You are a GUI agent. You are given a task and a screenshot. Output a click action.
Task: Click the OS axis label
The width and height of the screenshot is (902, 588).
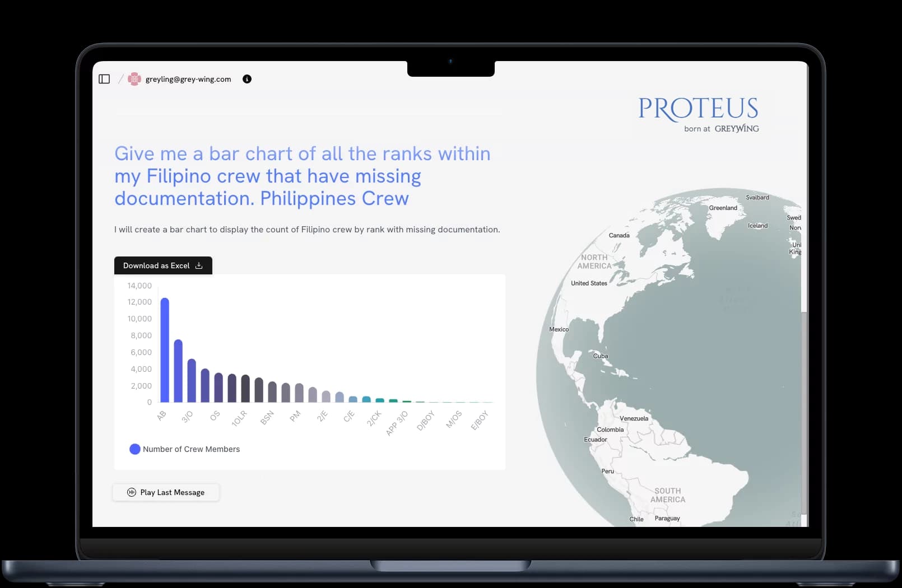point(215,416)
